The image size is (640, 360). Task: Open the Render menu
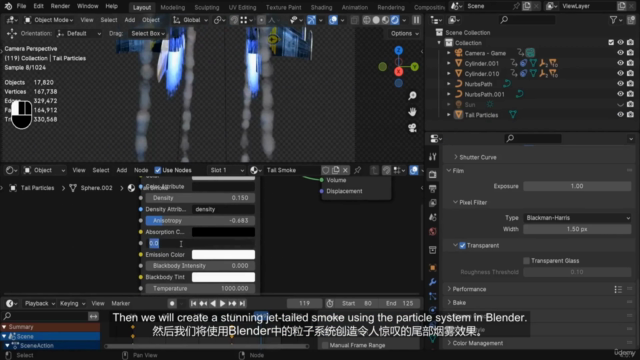tap(60, 6)
